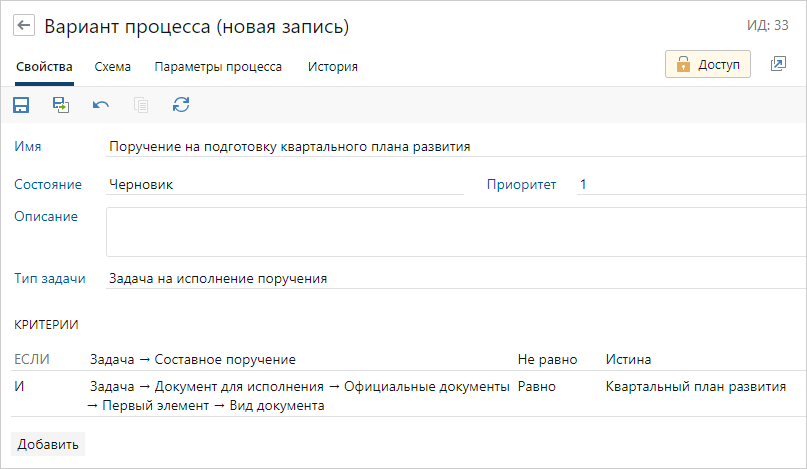The width and height of the screenshot is (807, 469).
Task: Open the Параметры процесса tab
Action: point(217,67)
